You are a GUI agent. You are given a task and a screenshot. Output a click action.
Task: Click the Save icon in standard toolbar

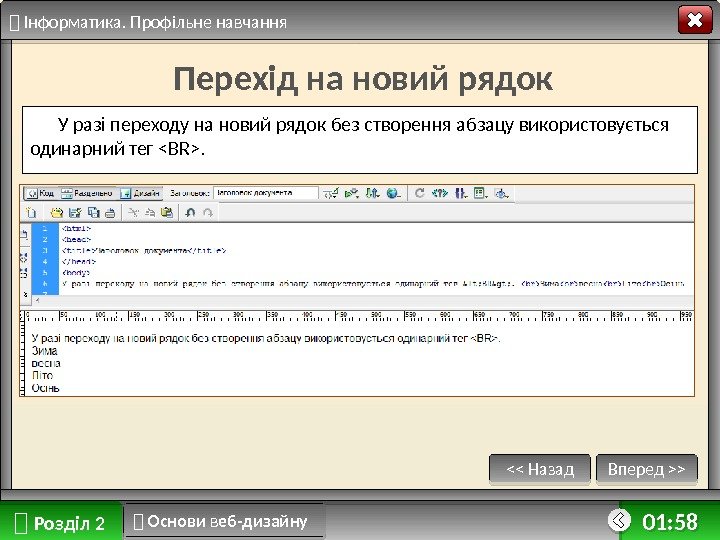(74, 213)
